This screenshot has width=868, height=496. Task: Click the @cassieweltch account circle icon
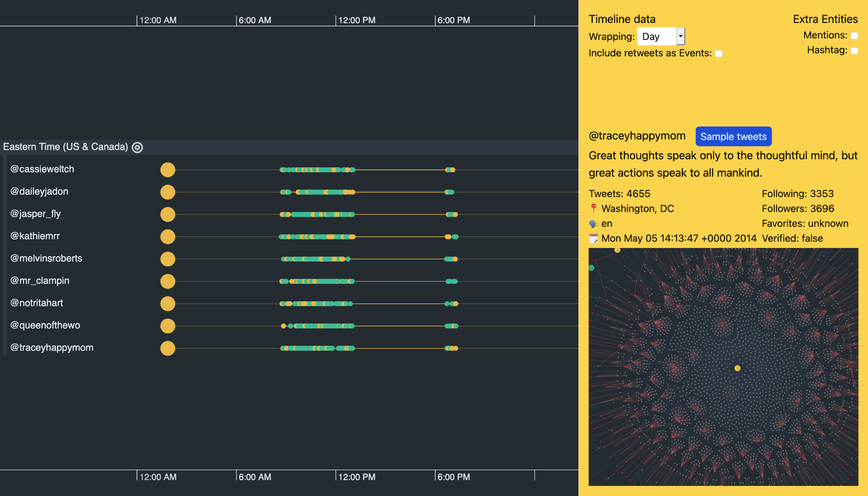[x=168, y=170]
